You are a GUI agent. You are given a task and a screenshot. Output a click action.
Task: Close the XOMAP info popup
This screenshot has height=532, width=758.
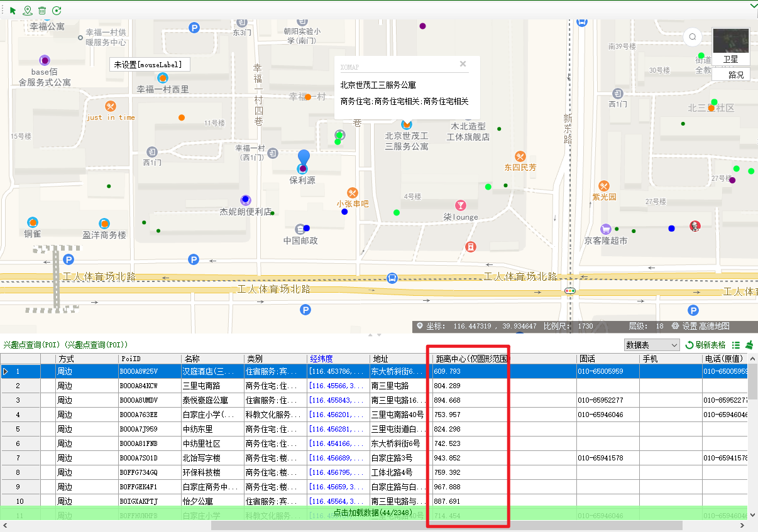point(463,63)
